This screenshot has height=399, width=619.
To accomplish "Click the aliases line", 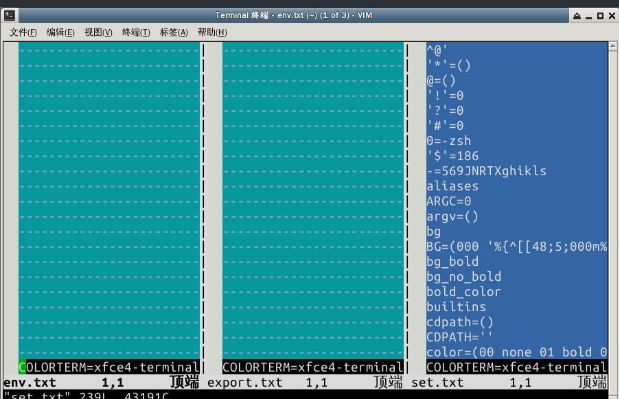I will (452, 186).
